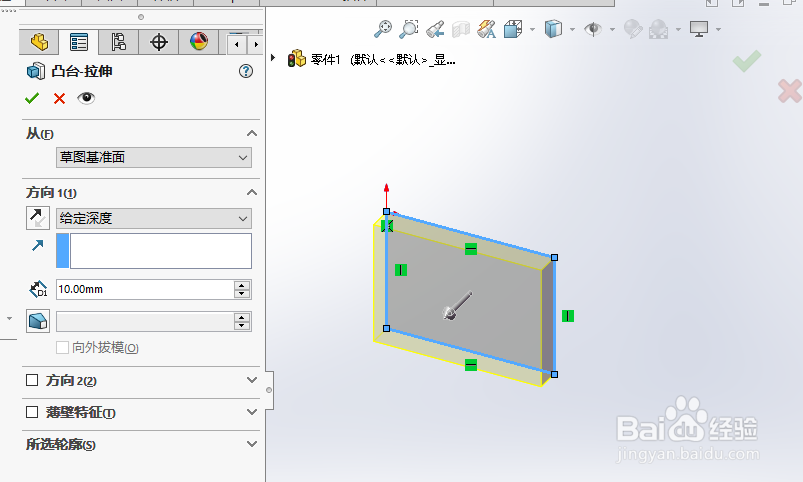Viewport: 803px width, 482px height.
Task: Open the View Settings dropdown arrow
Action: [719, 30]
